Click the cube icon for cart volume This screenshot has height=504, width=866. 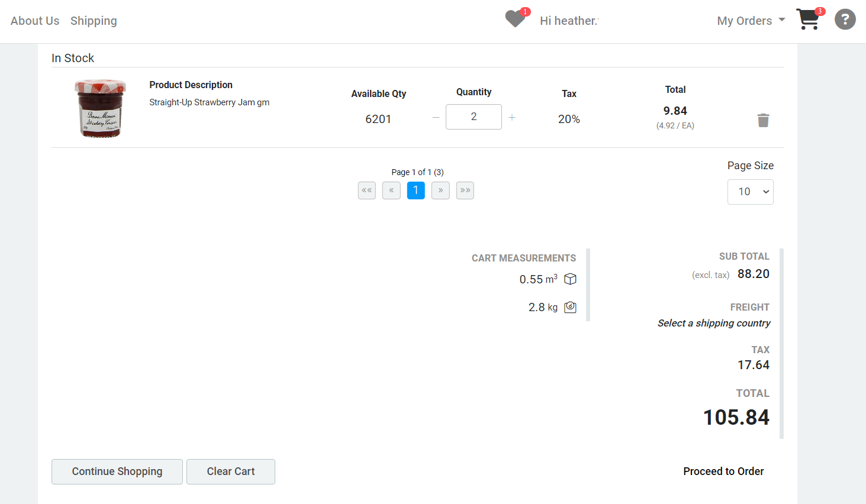coord(569,279)
